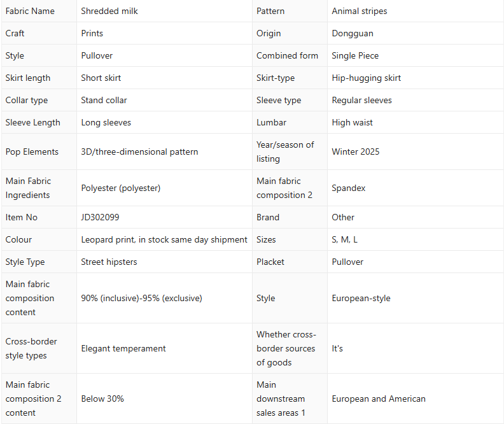504x424 pixels.
Task: Click the "Street hipsters" style type cell
Action: (x=109, y=262)
